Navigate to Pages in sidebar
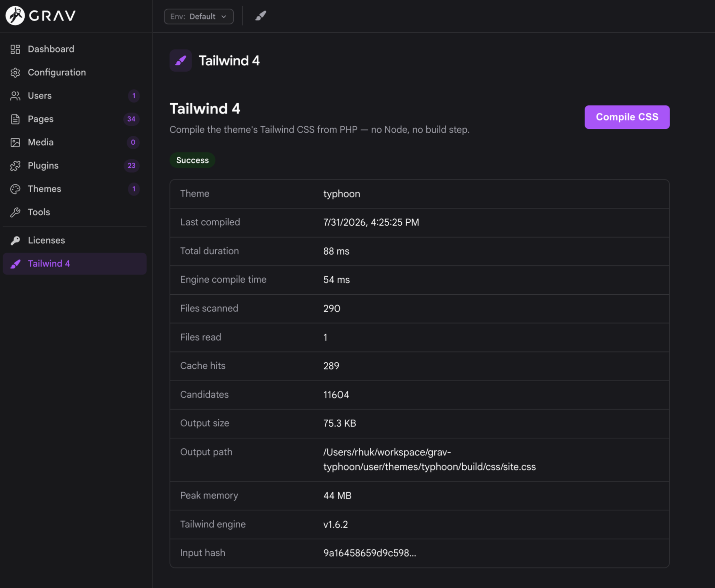715x588 pixels. (x=41, y=119)
